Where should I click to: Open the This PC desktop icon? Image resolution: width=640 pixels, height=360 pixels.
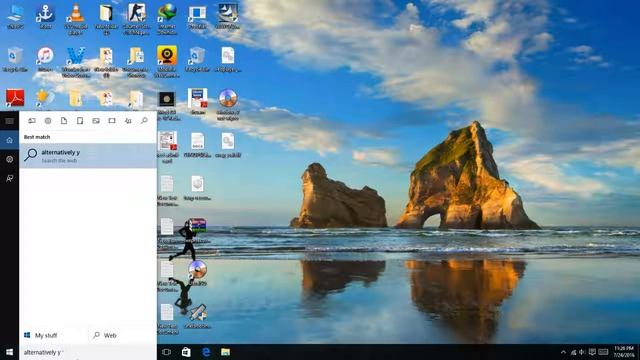click(x=15, y=17)
